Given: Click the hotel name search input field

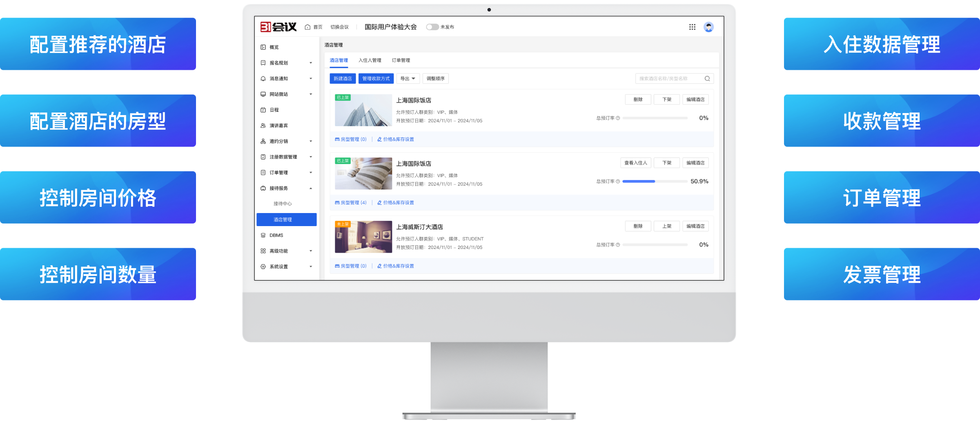Looking at the screenshot, I should tap(670, 79).
